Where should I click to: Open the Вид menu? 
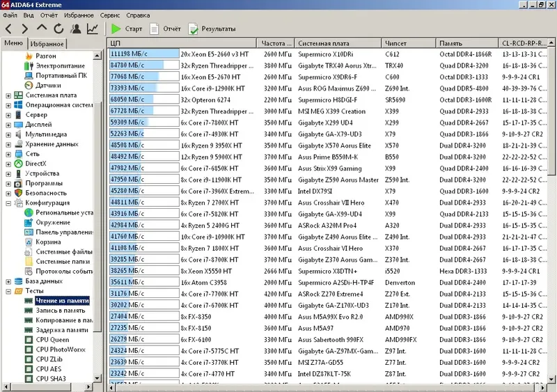29,15
